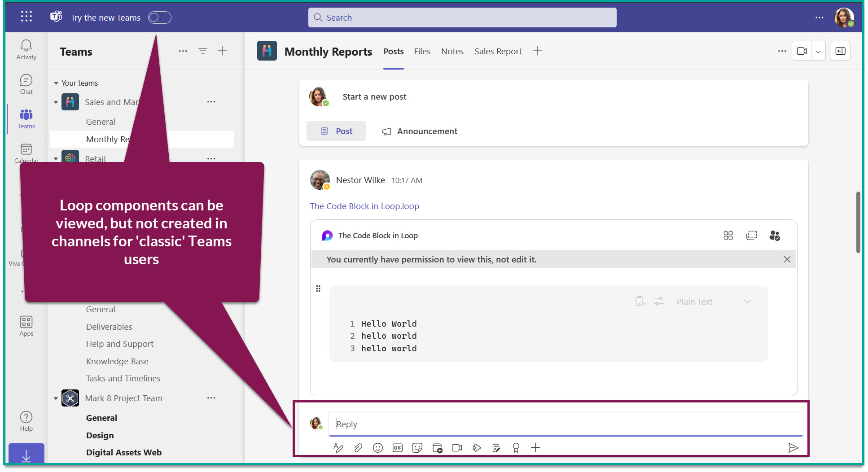The height and width of the screenshot is (472, 868).
Task: Collapse the Your teams section
Action: click(x=56, y=83)
